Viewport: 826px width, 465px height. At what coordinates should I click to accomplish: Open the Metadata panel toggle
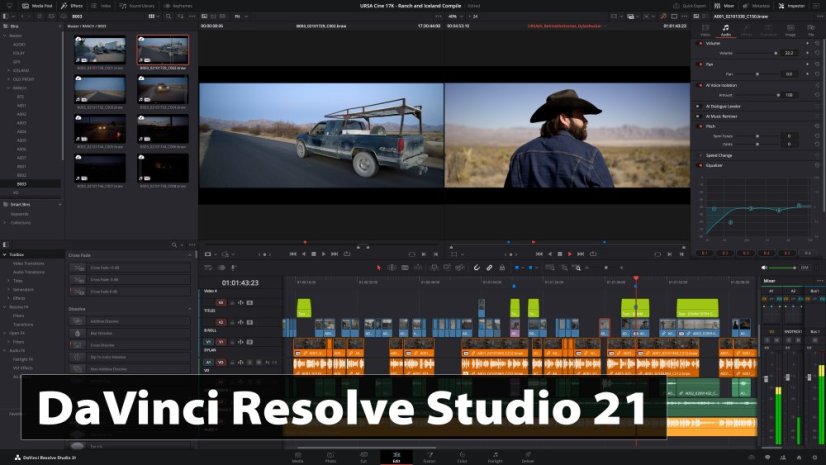click(x=756, y=6)
